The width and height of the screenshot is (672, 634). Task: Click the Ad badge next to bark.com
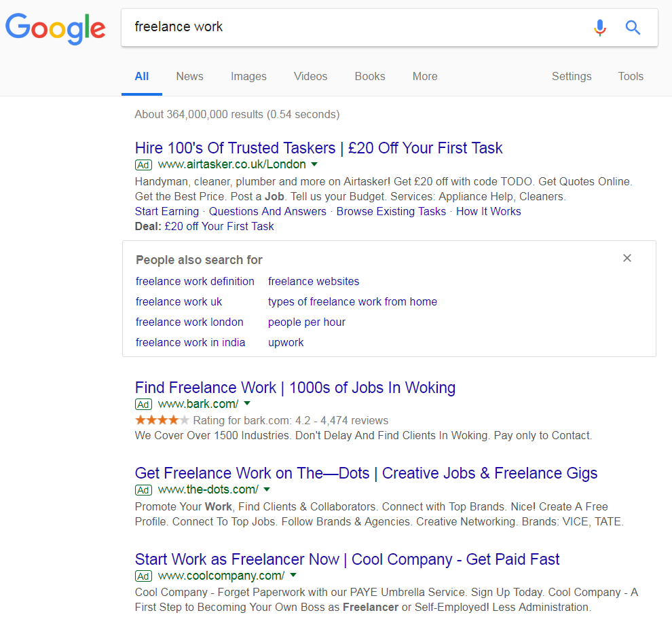144,405
